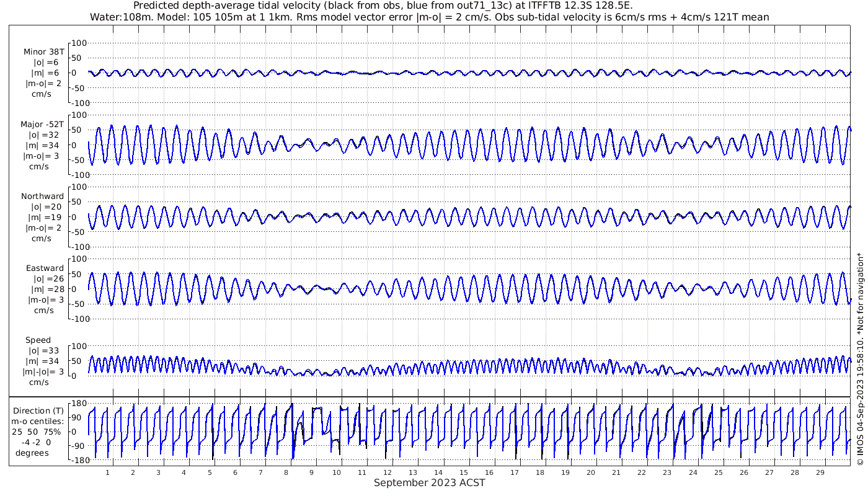Click the 'Northward' panel label

tap(42, 196)
